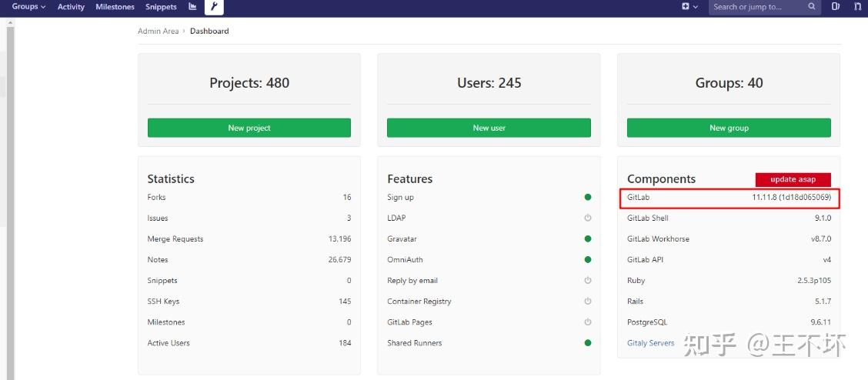Open the New plus dropdown in the navbar
Screen dimensions: 868x380
[689, 7]
